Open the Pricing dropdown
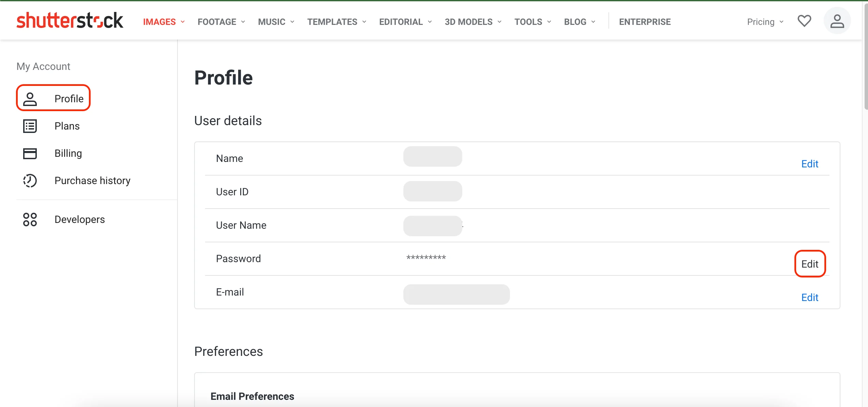Screen dimensions: 868x407 [765, 22]
